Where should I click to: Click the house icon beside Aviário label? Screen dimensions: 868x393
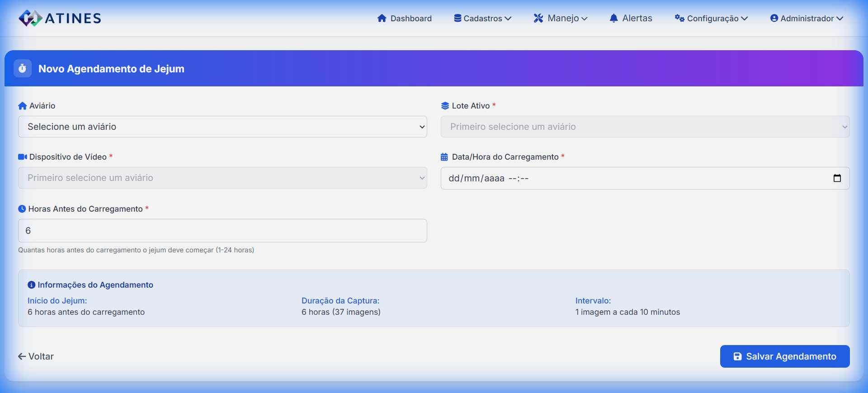coord(23,106)
